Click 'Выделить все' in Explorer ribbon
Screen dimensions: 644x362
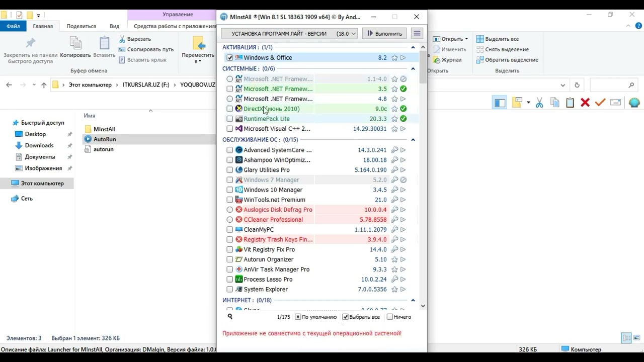(497, 39)
